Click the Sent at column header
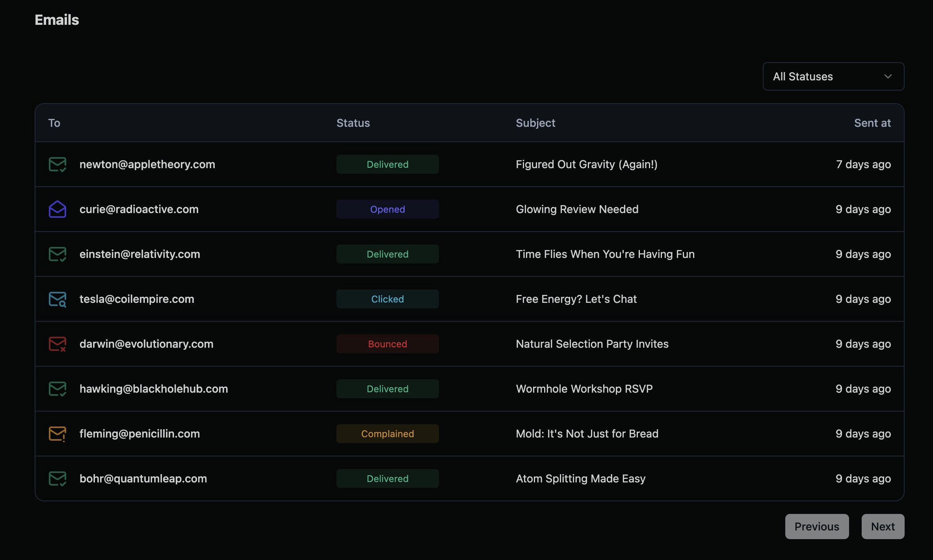The height and width of the screenshot is (560, 933). (872, 123)
